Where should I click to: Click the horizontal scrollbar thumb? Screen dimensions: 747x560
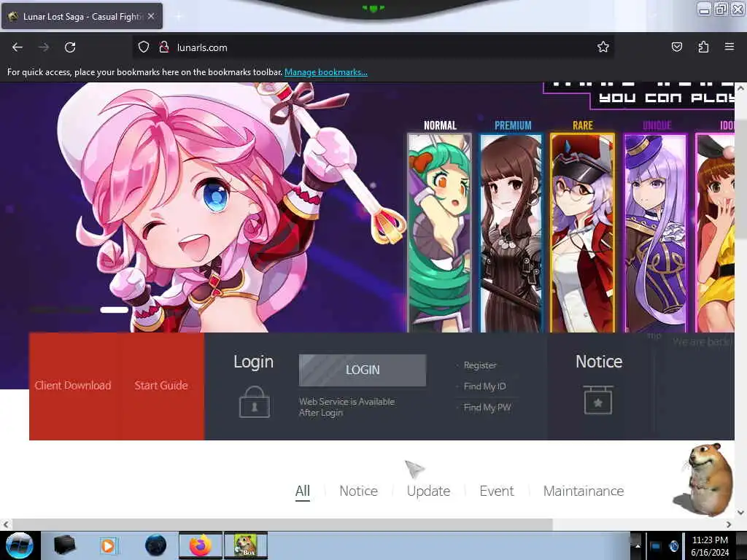(x=282, y=524)
